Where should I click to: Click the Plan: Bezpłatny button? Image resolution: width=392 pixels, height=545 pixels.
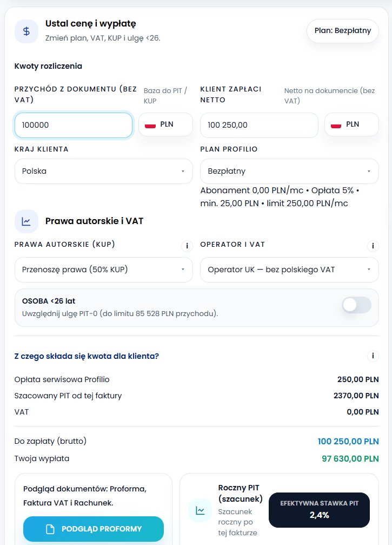[x=343, y=31]
